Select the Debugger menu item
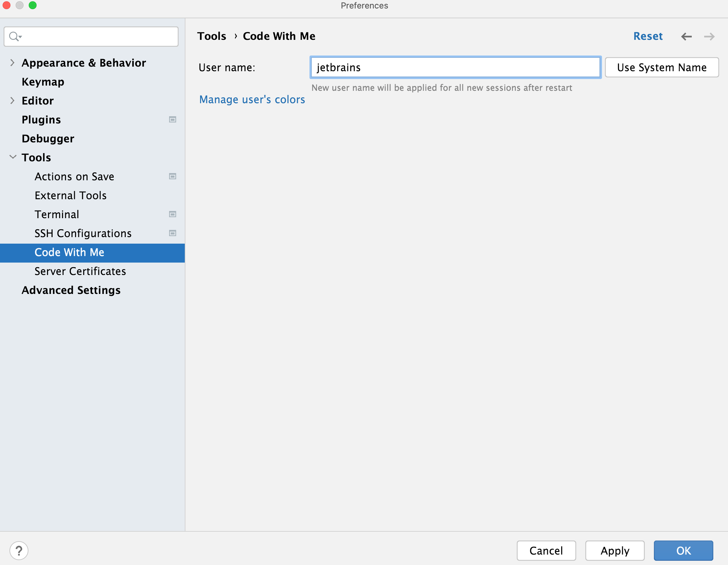The height and width of the screenshot is (565, 728). (x=47, y=138)
